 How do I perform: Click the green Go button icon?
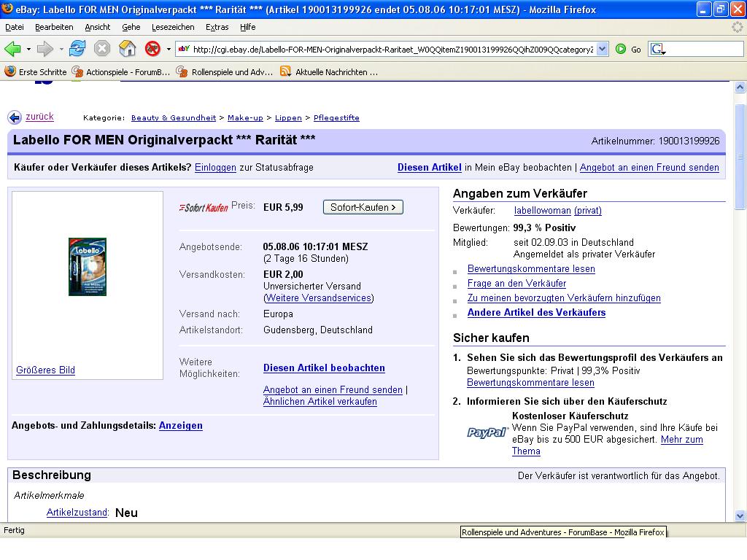point(620,49)
